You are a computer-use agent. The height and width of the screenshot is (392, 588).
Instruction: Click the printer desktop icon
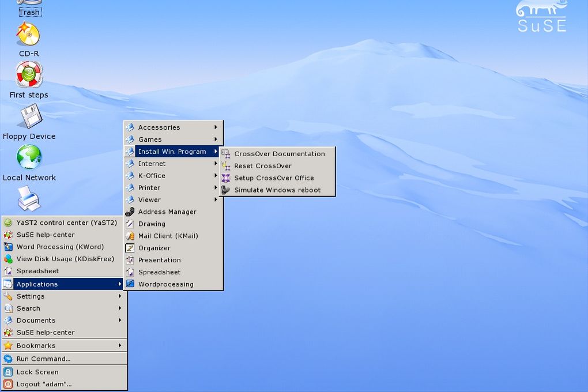(x=28, y=198)
